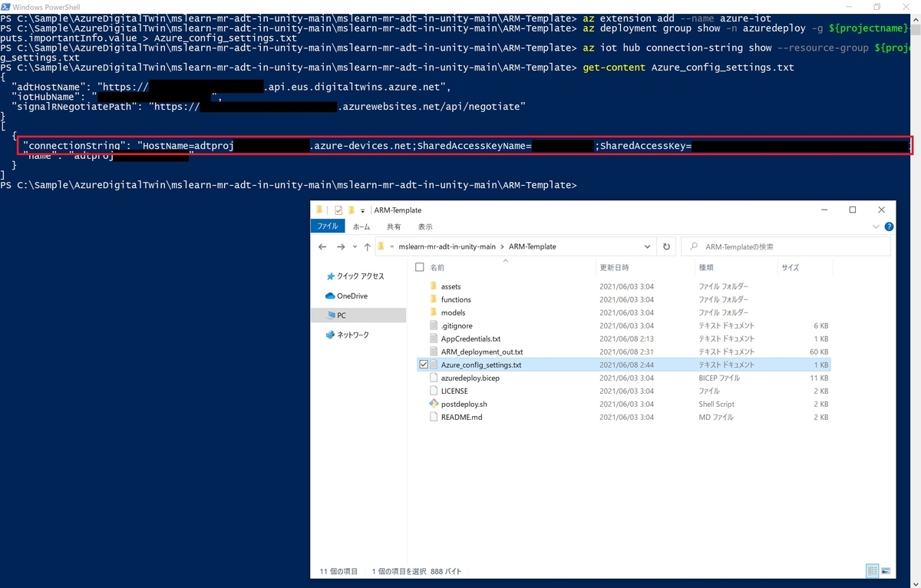Open the ファイル menu tab
Viewport: 921px width, 588px height.
click(328, 226)
